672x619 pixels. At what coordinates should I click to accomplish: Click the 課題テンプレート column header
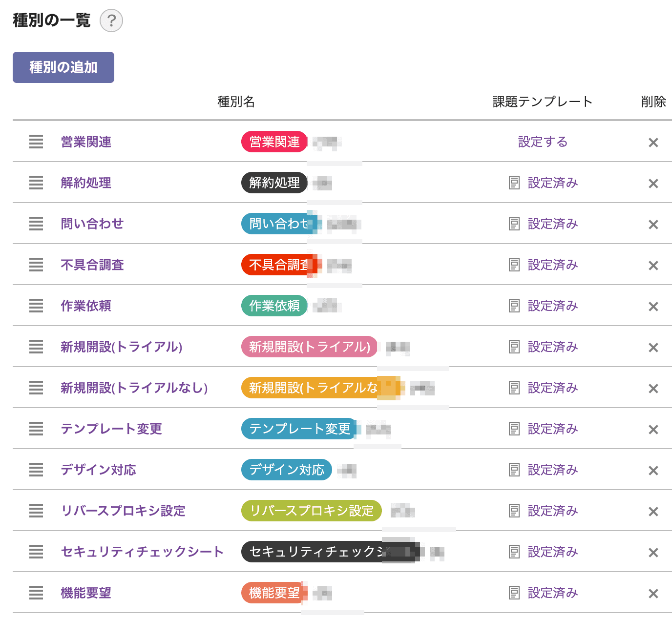tap(543, 102)
